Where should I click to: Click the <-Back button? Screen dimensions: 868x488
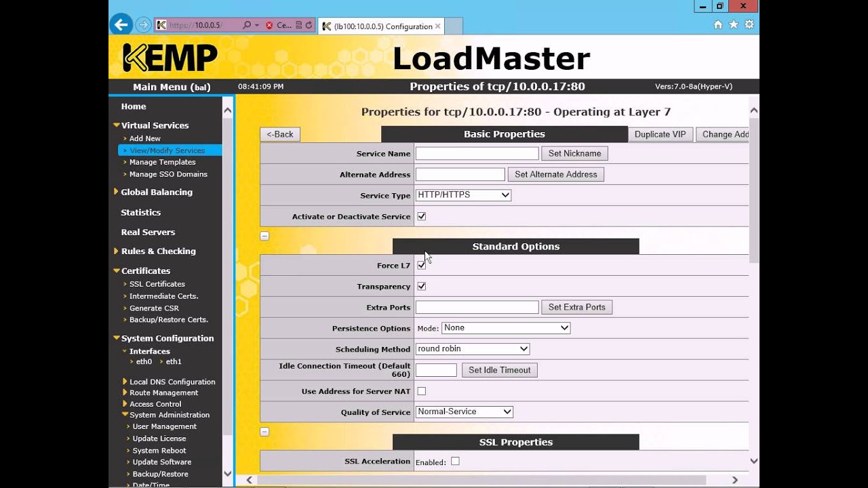(280, 134)
